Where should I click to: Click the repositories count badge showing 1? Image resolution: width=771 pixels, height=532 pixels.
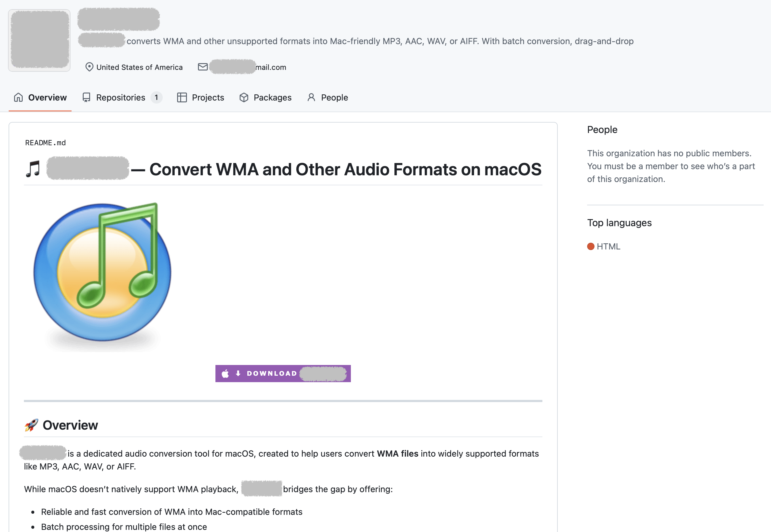pyautogui.click(x=156, y=97)
